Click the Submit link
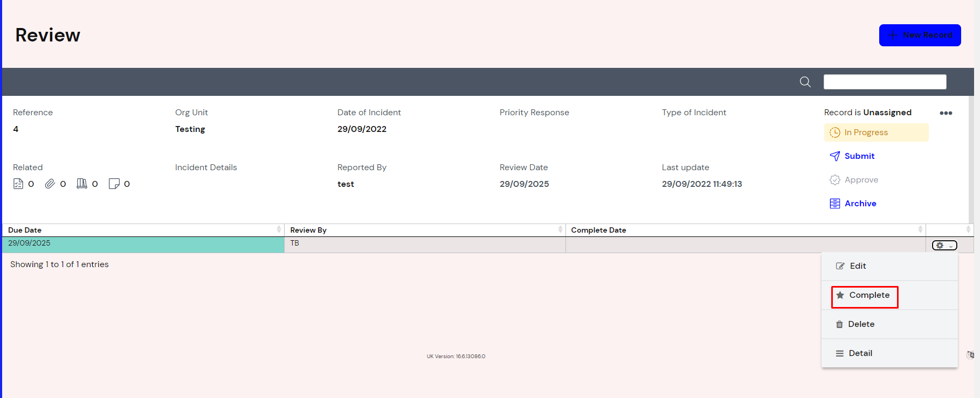The width and height of the screenshot is (980, 398). click(x=859, y=156)
